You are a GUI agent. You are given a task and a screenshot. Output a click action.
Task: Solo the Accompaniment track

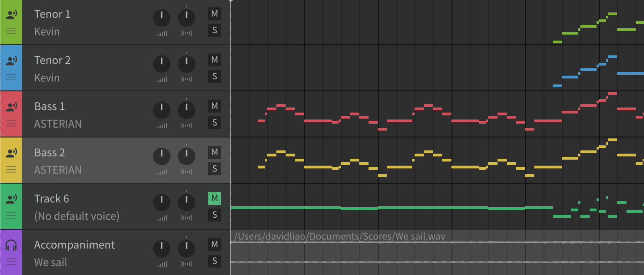click(x=214, y=261)
